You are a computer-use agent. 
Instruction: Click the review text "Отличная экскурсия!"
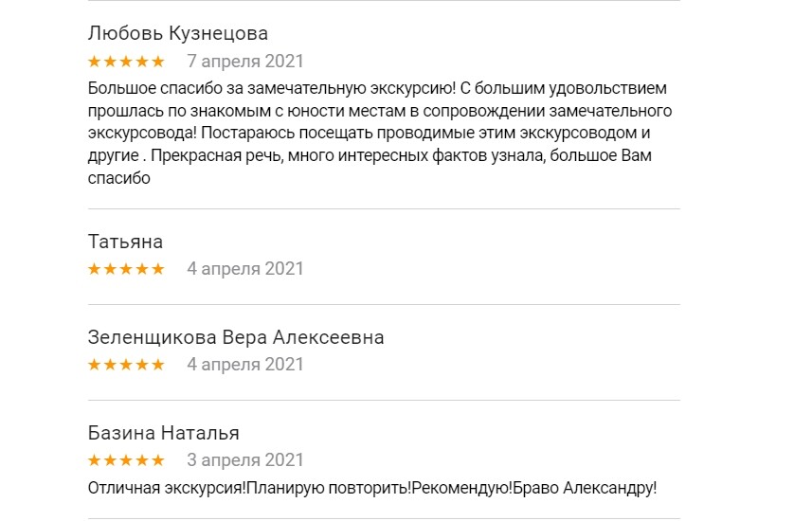pos(371,489)
